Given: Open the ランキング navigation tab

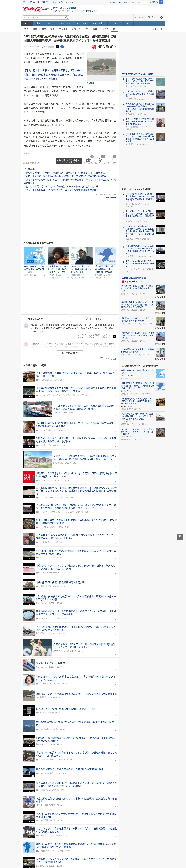Looking at the screenshot, I should (x=115, y=24).
